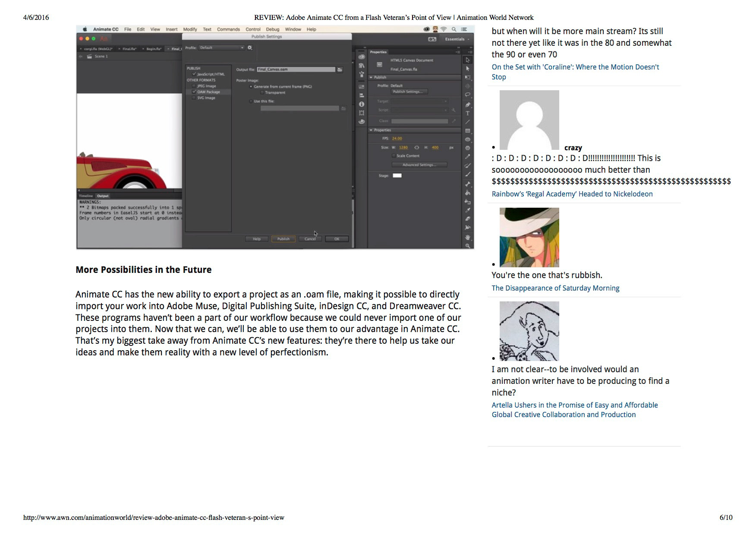Open the Modify menu
Image resolution: width=756 pixels, height=535 pixels.
click(x=190, y=29)
